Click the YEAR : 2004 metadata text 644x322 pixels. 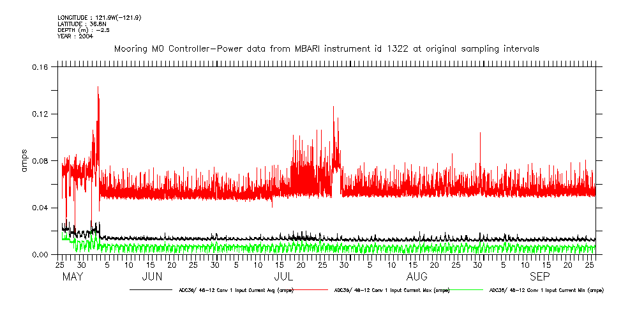75,36
